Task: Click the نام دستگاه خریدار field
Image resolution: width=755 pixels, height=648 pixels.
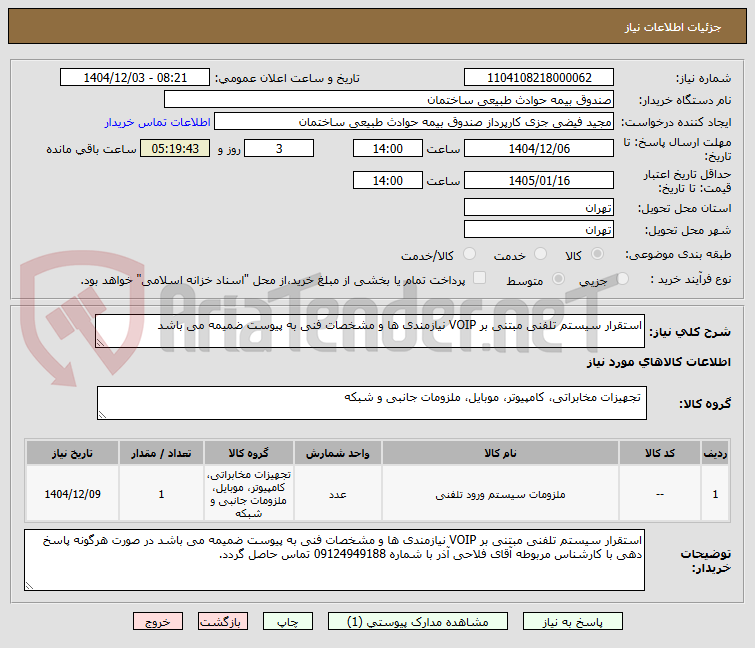Action: (389, 100)
